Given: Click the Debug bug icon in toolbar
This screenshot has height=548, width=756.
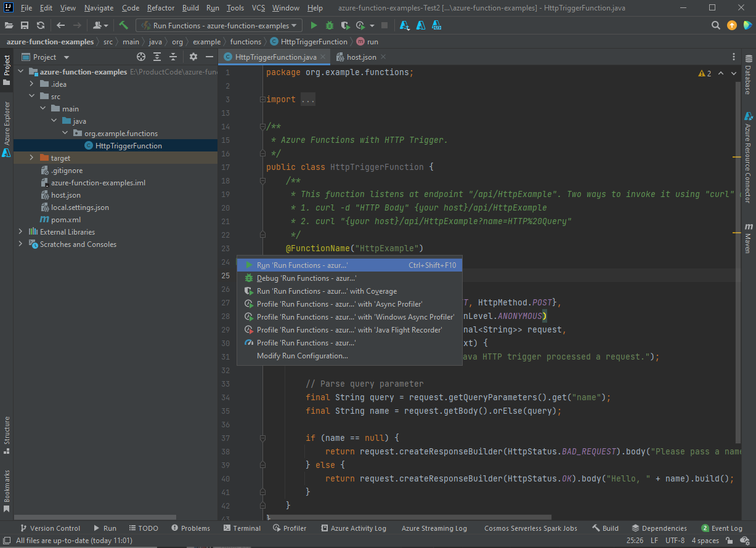Looking at the screenshot, I should tap(330, 25).
